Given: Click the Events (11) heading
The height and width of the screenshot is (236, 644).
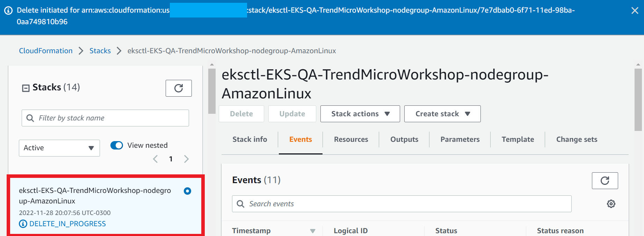Looking at the screenshot, I should coord(256,180).
